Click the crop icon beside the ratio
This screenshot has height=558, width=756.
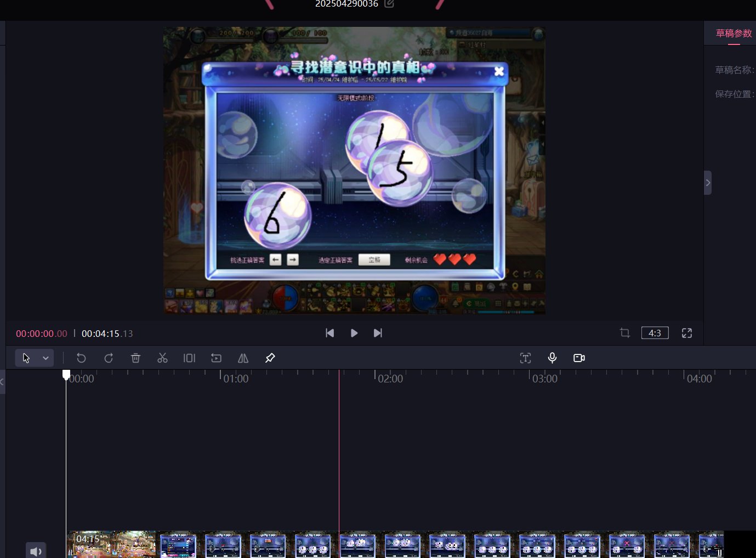click(x=624, y=333)
